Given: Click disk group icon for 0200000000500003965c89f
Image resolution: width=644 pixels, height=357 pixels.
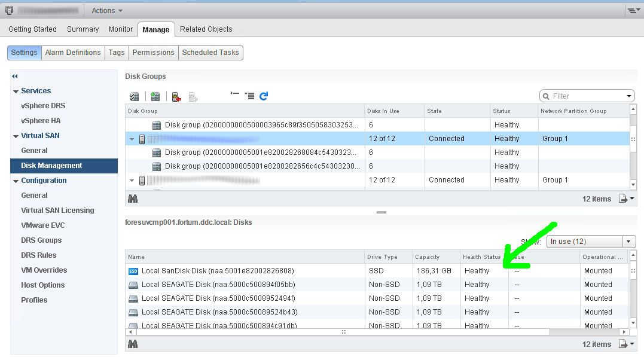Looking at the screenshot, I should tap(157, 126).
